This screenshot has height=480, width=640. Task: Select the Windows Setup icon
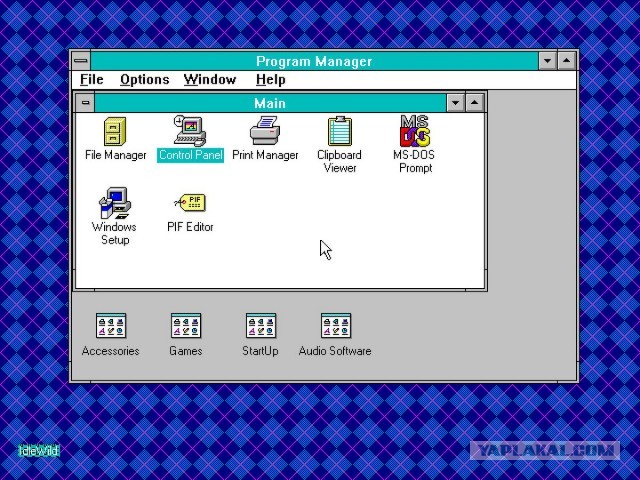pyautogui.click(x=115, y=203)
